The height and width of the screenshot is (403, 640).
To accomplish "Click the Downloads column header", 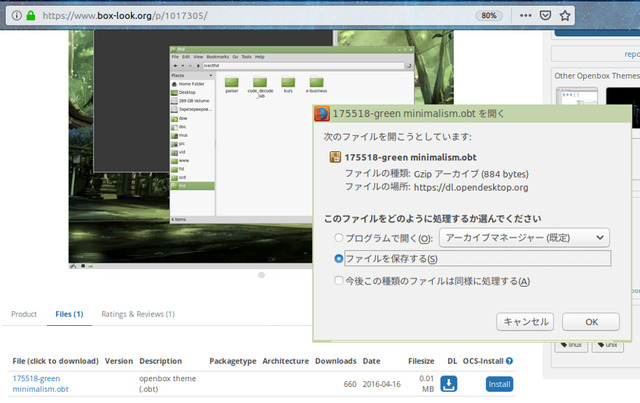I will pyautogui.click(x=336, y=361).
